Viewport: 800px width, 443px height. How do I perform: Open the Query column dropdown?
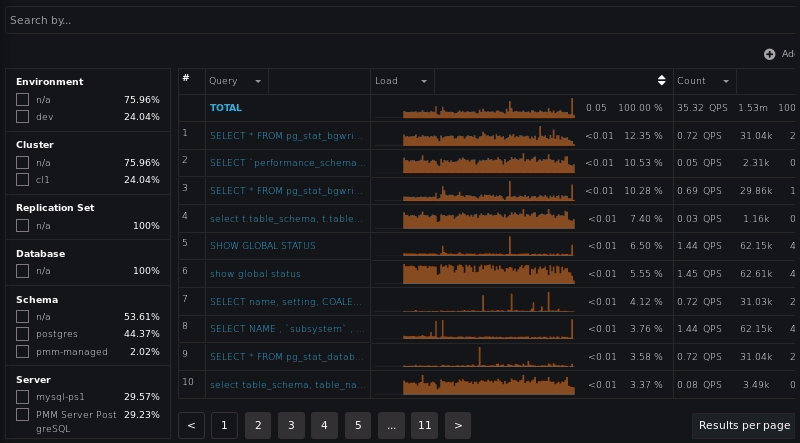(x=258, y=81)
